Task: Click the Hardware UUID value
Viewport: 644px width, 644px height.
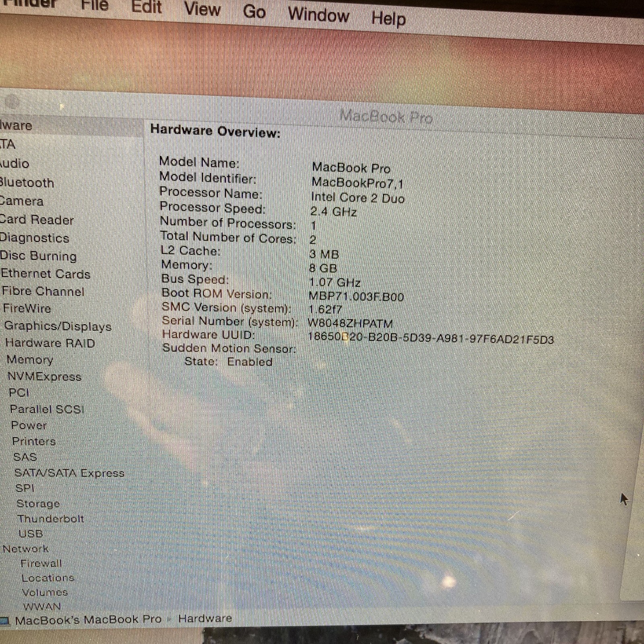Action: (x=431, y=338)
